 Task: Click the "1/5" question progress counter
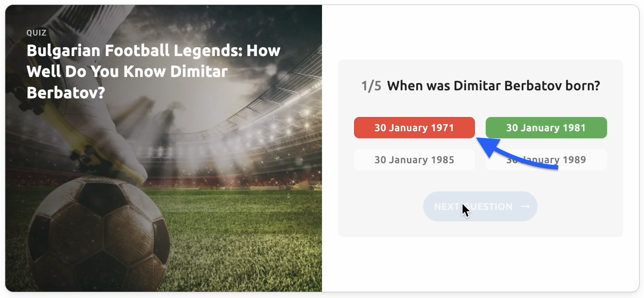(371, 86)
